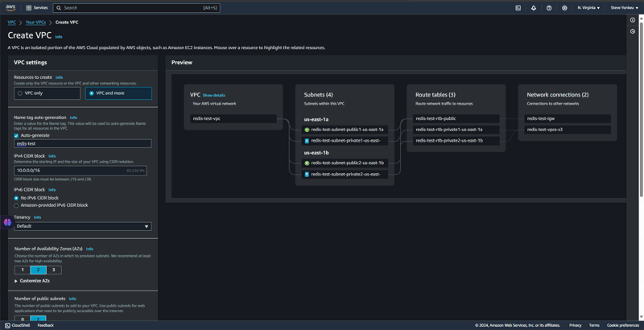Set number of Availability Zones to 2

(38, 270)
